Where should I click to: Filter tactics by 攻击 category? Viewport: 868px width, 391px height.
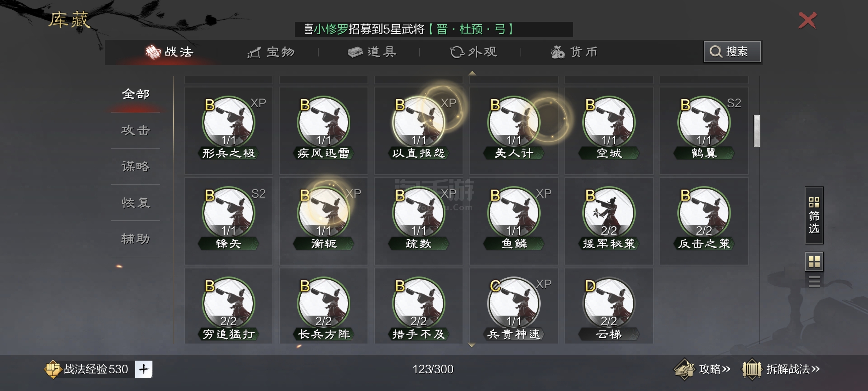coord(135,130)
